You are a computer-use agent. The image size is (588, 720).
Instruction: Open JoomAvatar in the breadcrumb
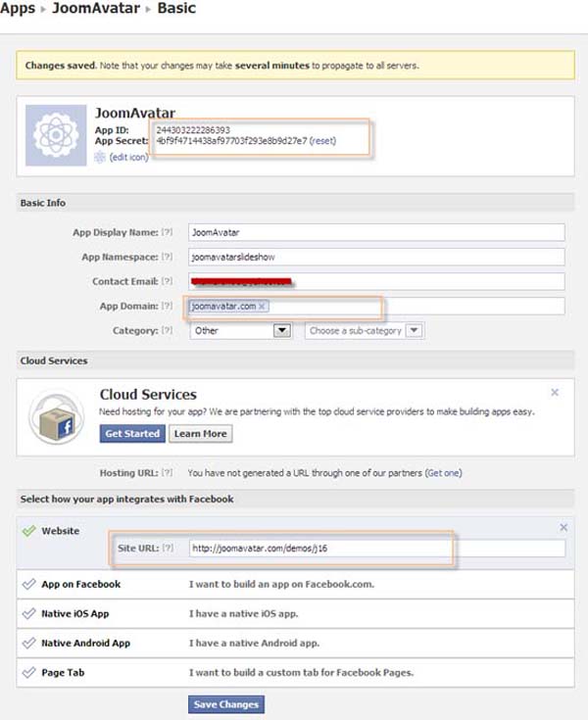96,8
